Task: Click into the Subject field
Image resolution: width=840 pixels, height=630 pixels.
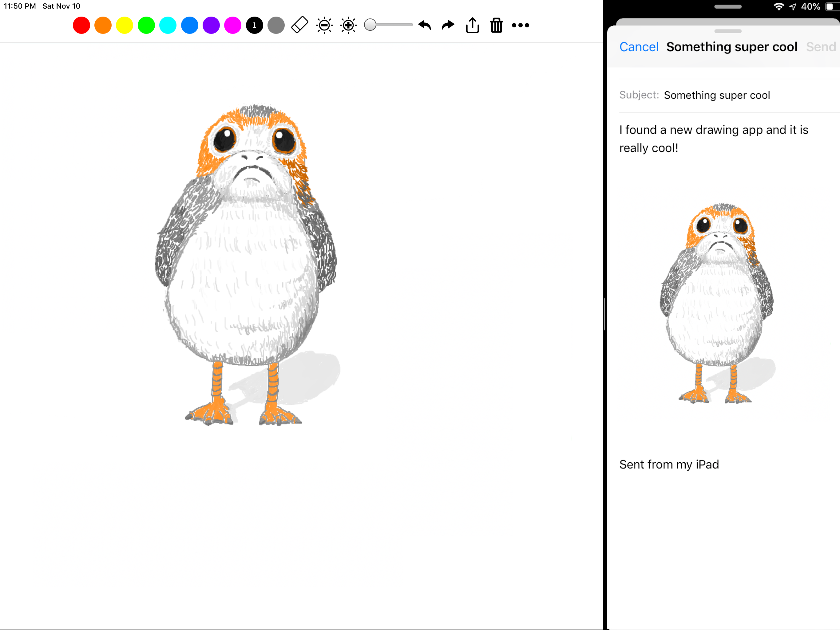Action: pos(740,95)
